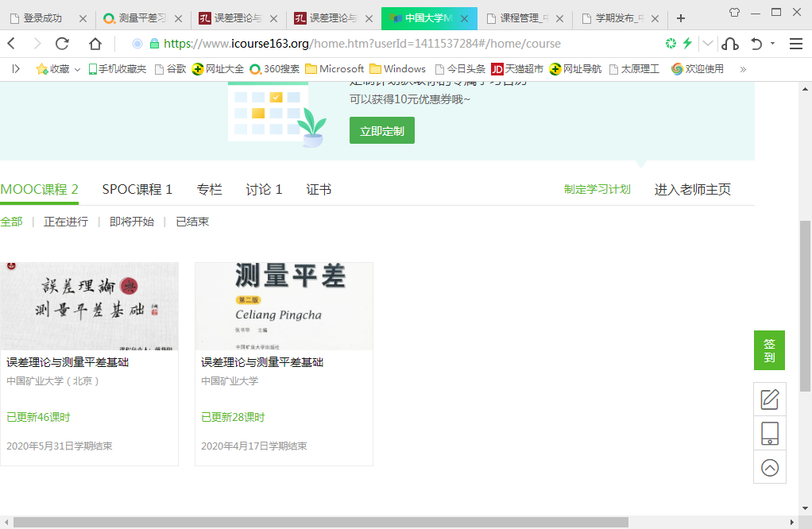812x529 pixels.
Task: Click the mobile app phone icon
Action: coord(769,433)
